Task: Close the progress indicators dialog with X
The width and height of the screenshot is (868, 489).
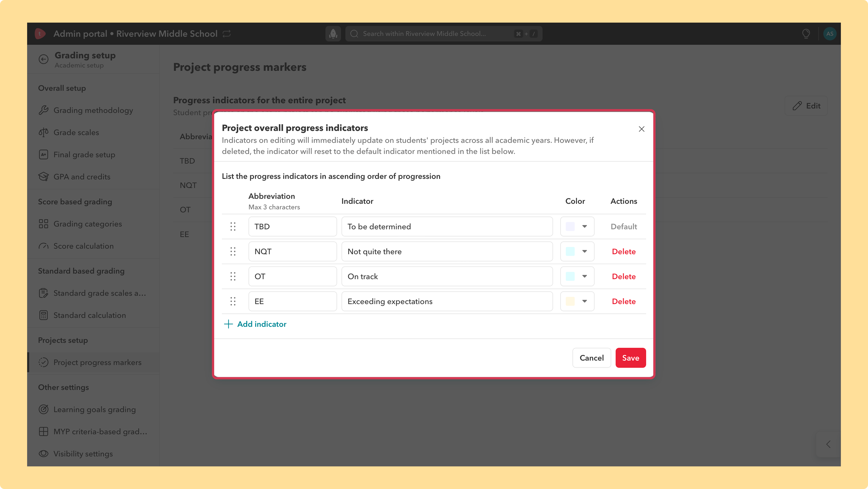Action: (642, 129)
